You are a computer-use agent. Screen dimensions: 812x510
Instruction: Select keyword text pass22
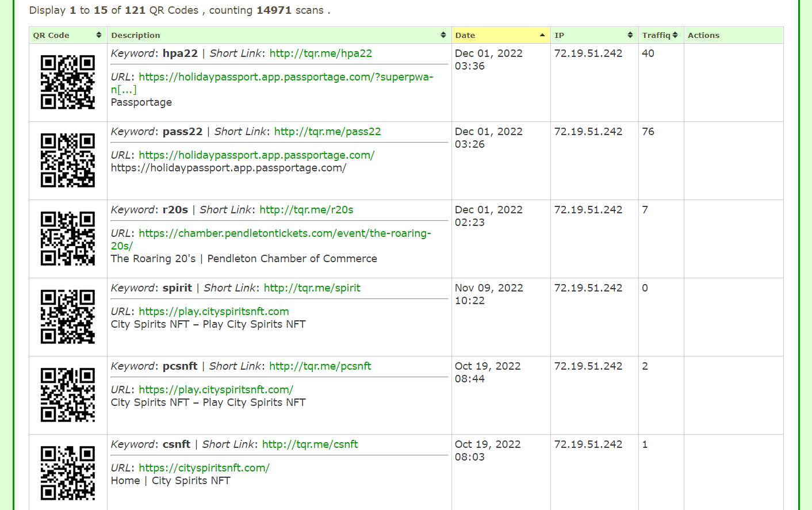(183, 132)
